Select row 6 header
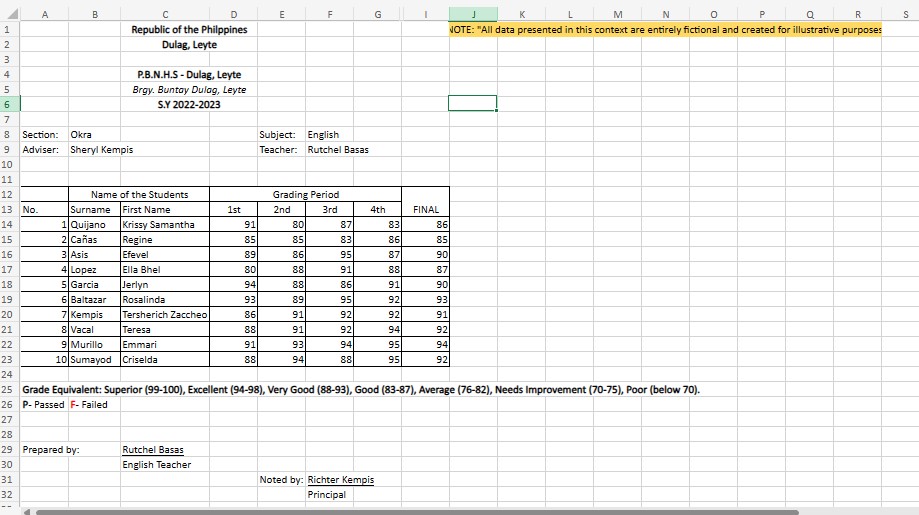Image resolution: width=919 pixels, height=515 pixels. (7, 104)
